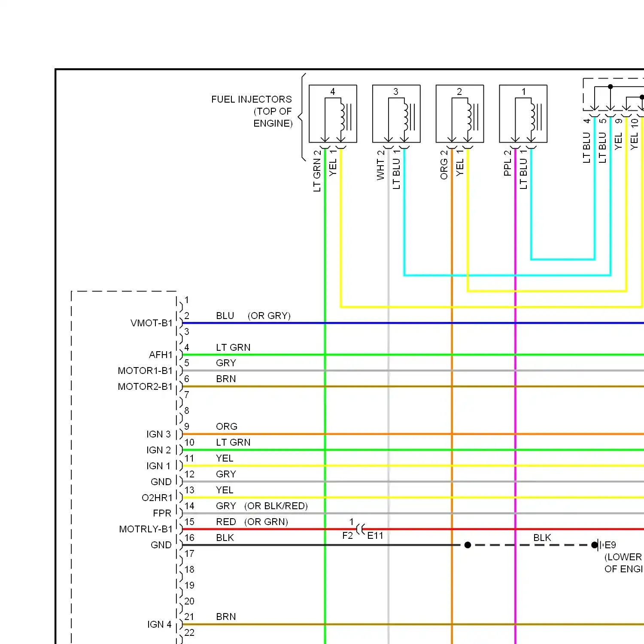Click the 'YEL' label at pin 13

point(225,490)
